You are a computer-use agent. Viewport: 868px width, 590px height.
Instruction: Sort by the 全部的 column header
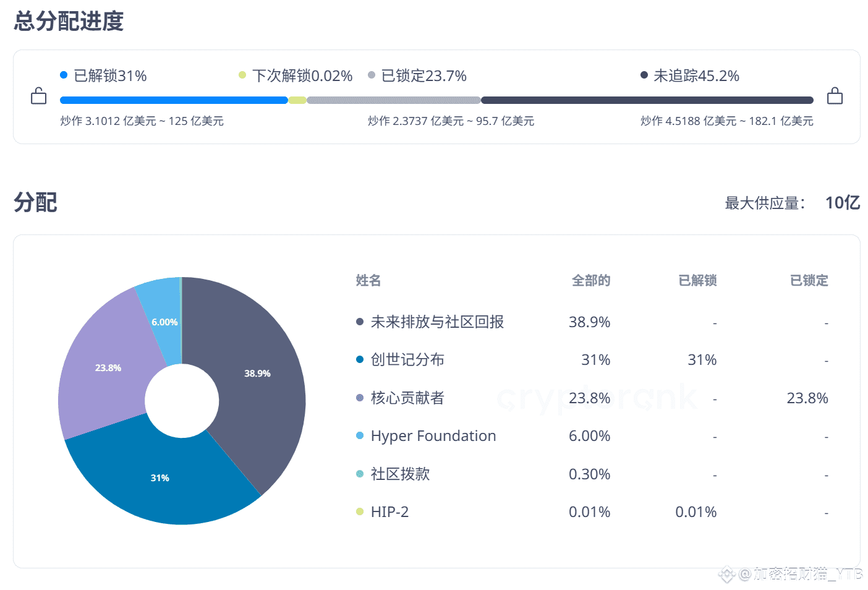coord(590,281)
